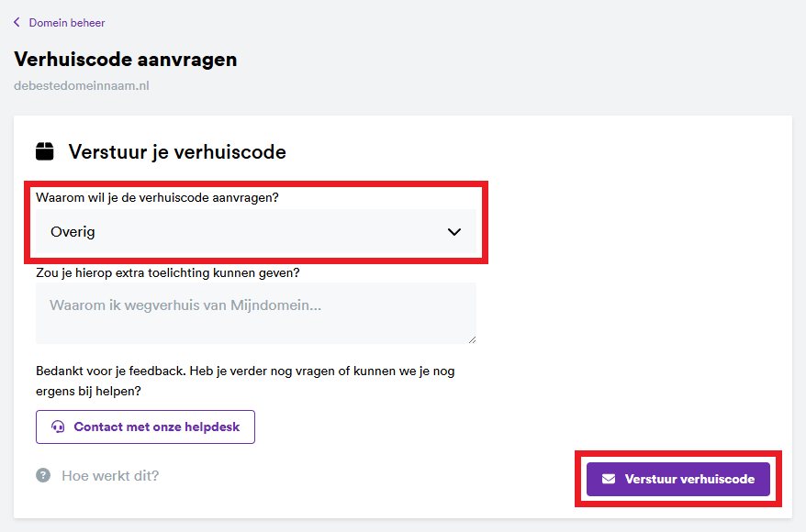Select the domain text debestedomeinnaam.nl
This screenshot has height=532, width=806.
81,85
